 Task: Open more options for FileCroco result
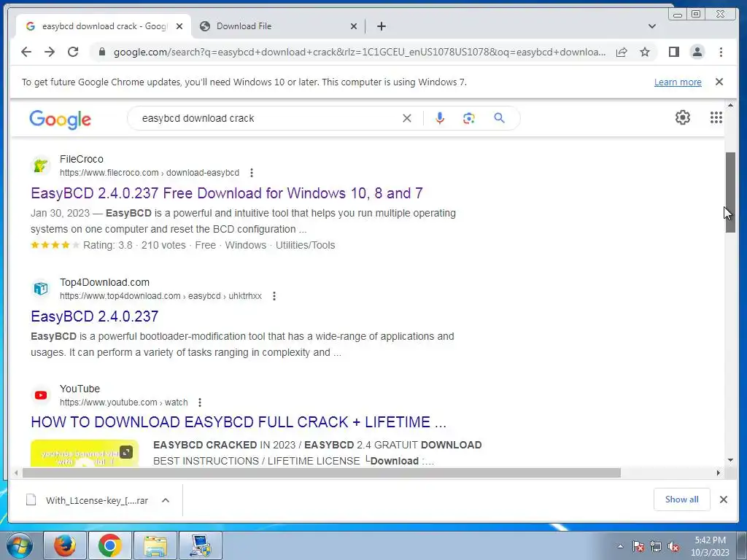coord(252,173)
